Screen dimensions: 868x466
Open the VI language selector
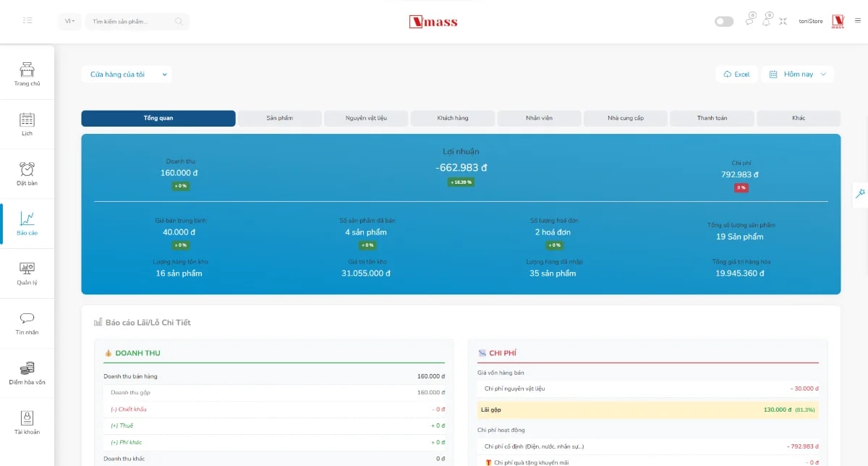coord(69,21)
